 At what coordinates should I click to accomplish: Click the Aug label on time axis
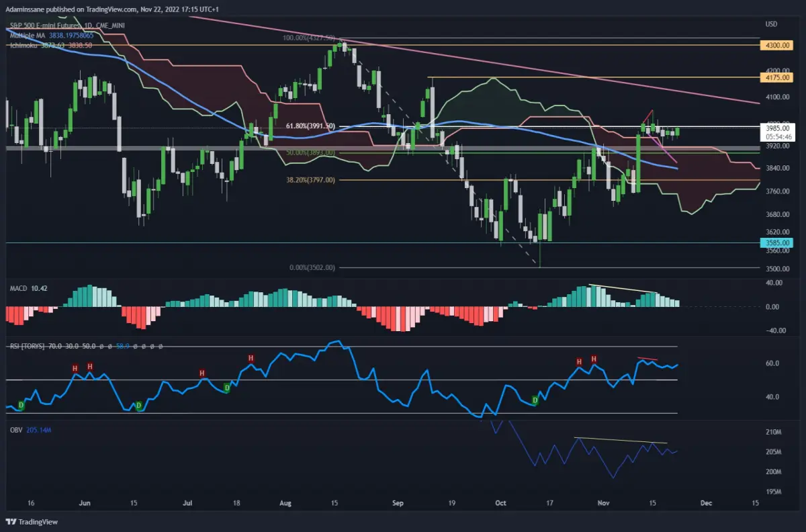click(286, 502)
